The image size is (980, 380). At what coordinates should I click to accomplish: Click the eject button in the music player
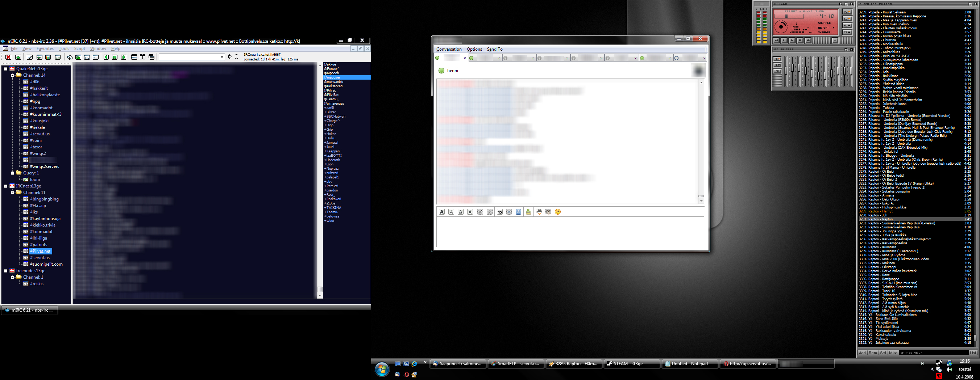point(835,40)
